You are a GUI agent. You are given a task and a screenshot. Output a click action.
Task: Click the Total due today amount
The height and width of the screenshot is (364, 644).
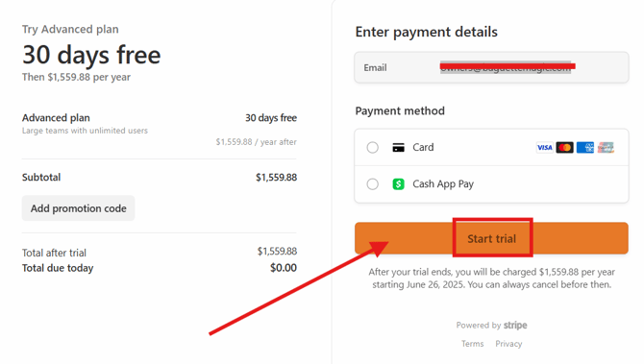[x=284, y=268]
